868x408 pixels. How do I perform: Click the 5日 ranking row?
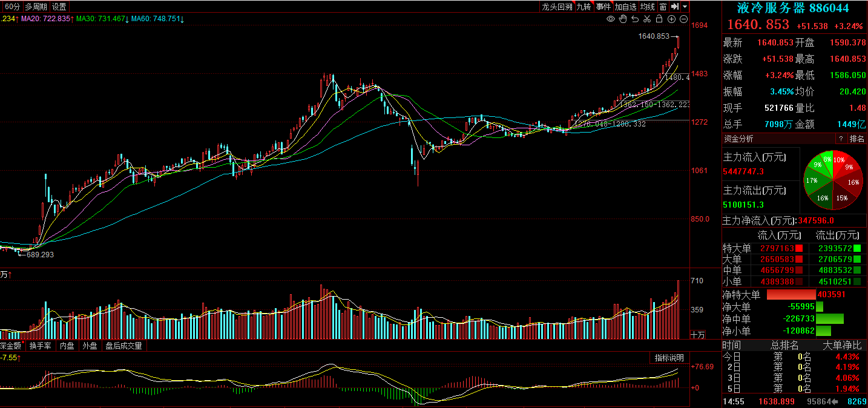coord(794,389)
